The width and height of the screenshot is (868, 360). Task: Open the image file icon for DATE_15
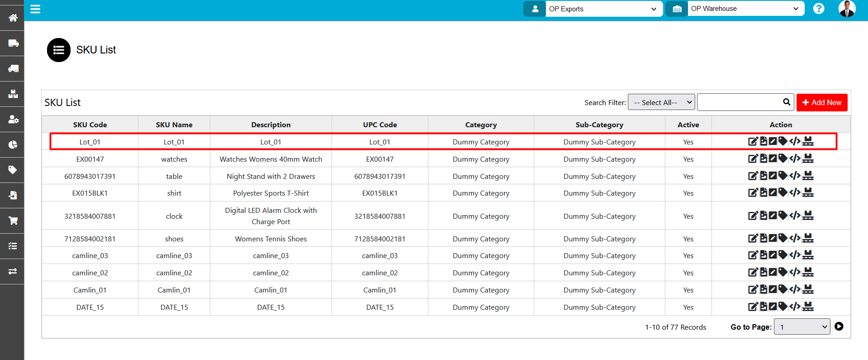click(x=764, y=307)
